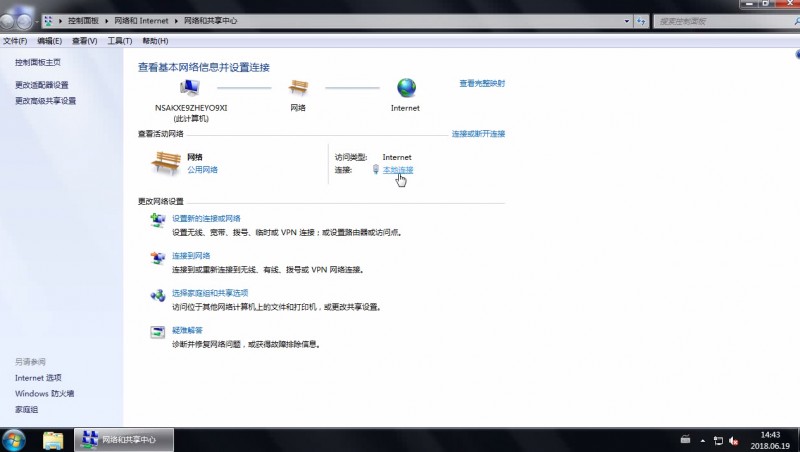Image resolution: width=800 pixels, height=452 pixels.
Task: Open 连接或断开连接 link
Action: pos(478,134)
